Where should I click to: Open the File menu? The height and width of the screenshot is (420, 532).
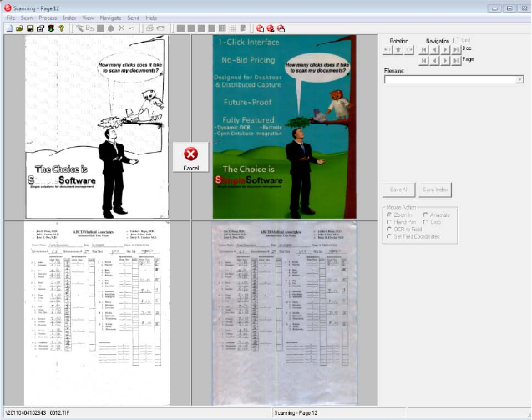point(11,18)
